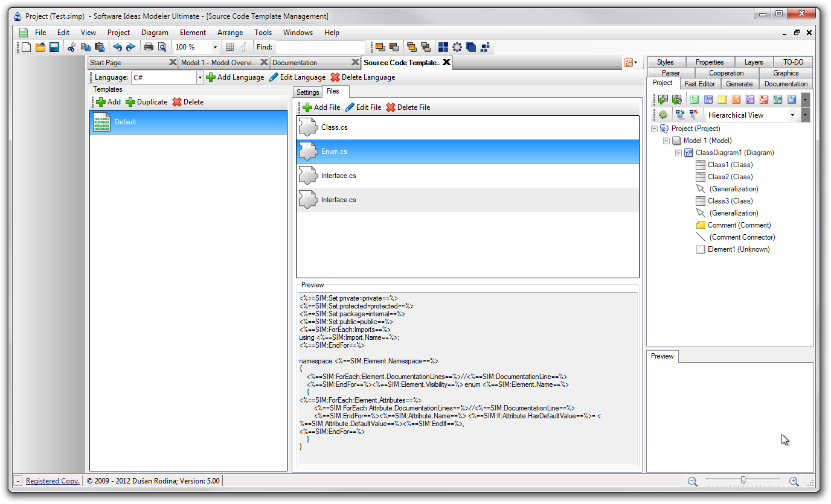Click Add File button

pos(321,107)
